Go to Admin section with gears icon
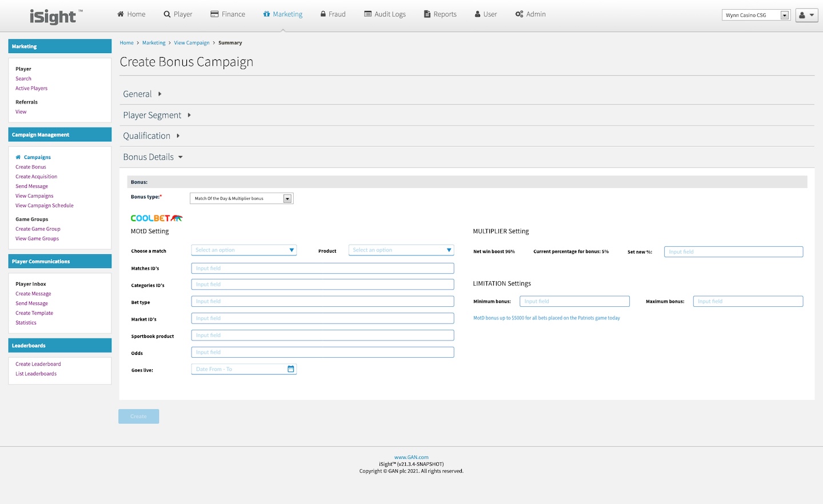 (x=530, y=14)
